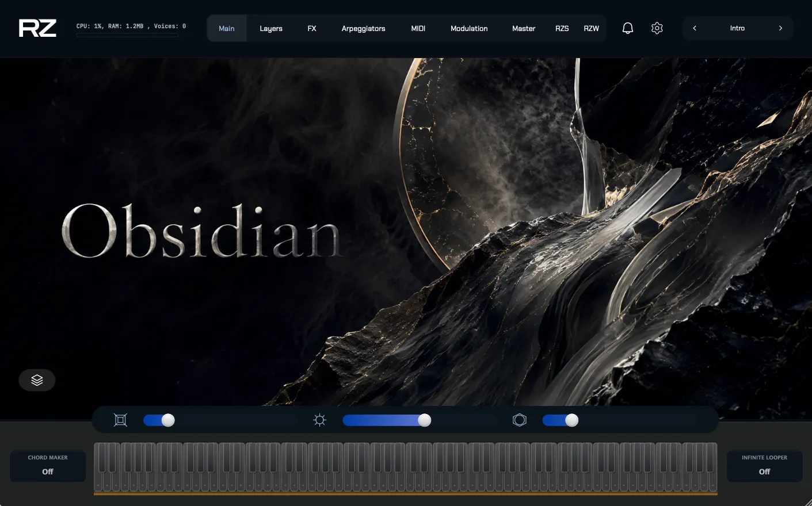Switch to the Arpeggiators tab
812x506 pixels.
[364, 28]
